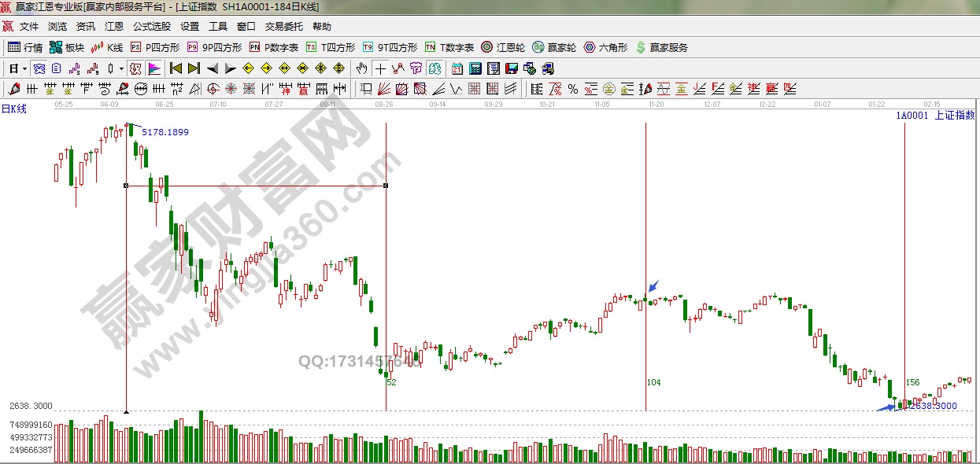Click the hand pan tool icon
980x464 pixels.
362,68
